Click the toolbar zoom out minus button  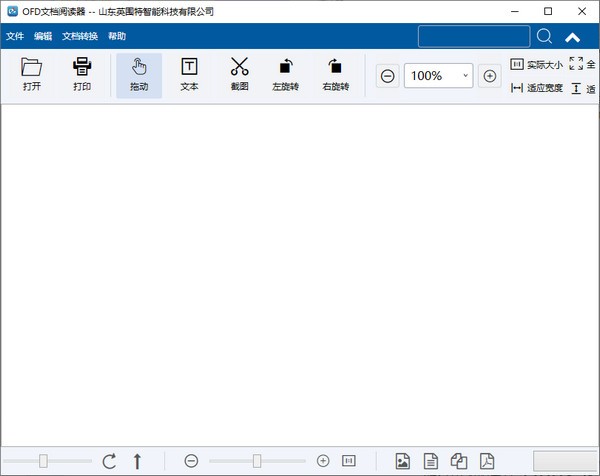[387, 76]
